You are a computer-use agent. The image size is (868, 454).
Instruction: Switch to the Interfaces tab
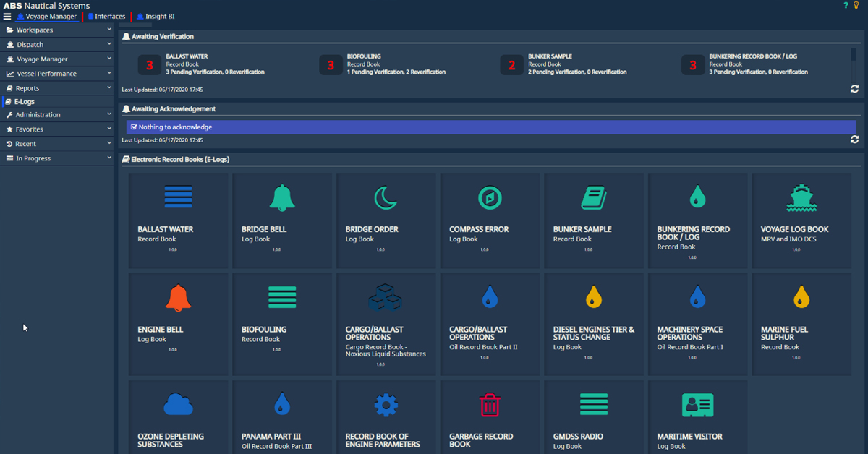[x=106, y=16]
